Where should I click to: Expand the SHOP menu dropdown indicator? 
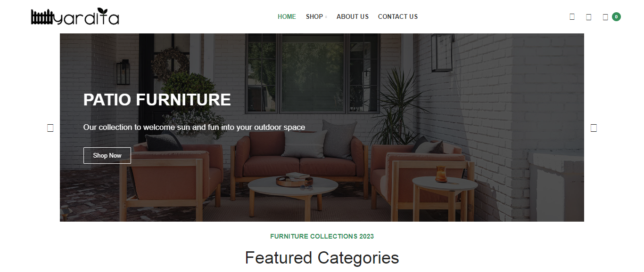pyautogui.click(x=326, y=17)
